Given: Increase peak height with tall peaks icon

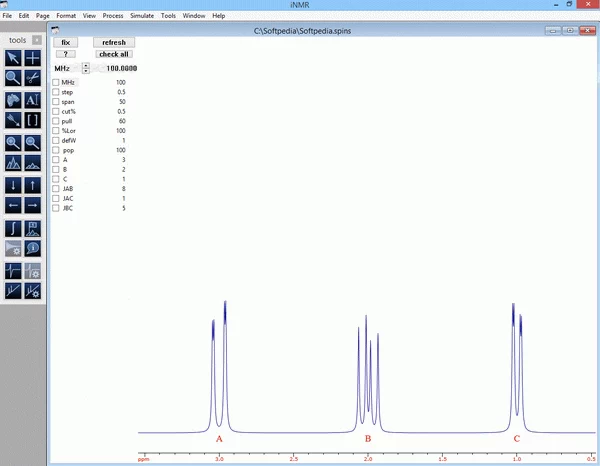Looking at the screenshot, I should pos(13,163).
